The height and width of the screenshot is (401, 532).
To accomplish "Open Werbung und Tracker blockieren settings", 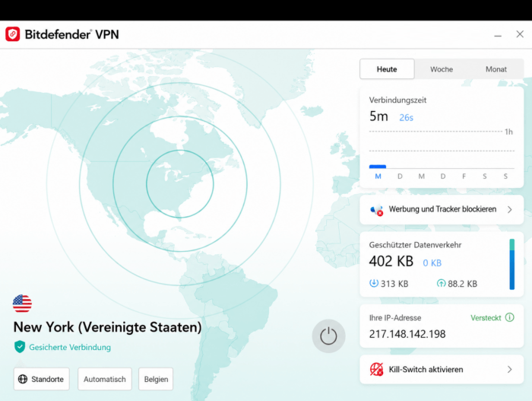I will coord(442,210).
